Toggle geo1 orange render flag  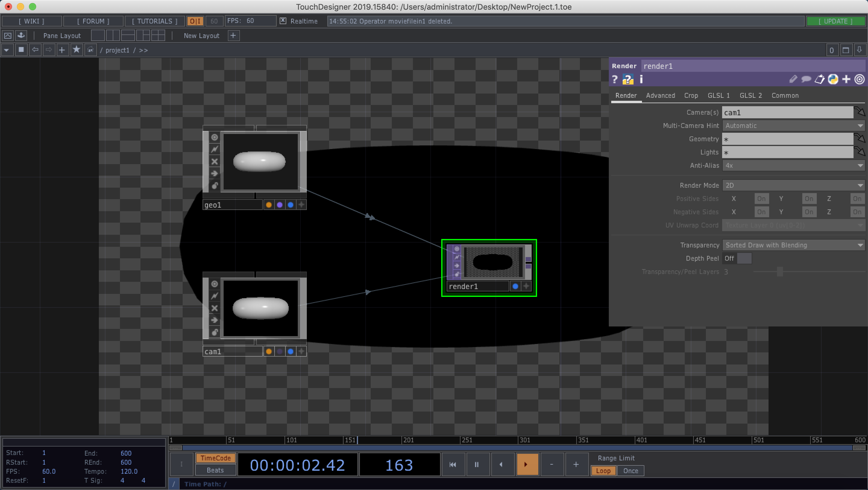269,205
